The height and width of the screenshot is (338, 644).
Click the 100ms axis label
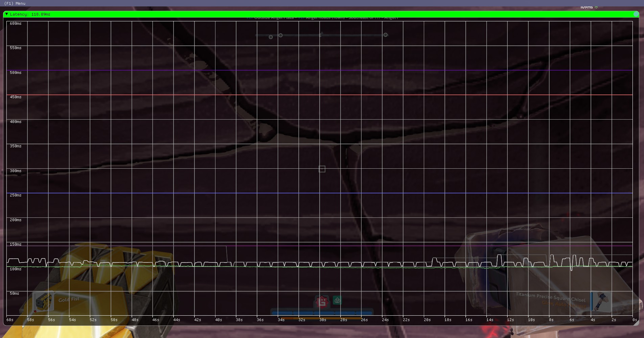[16, 269]
